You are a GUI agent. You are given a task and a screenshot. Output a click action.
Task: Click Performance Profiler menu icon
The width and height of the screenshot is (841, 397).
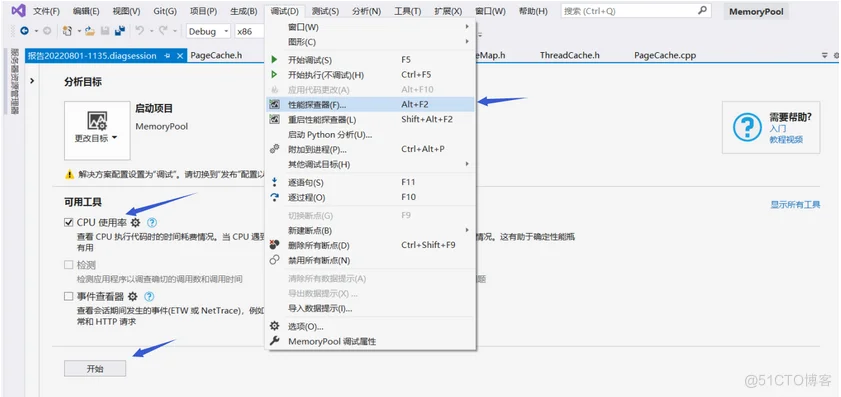[x=275, y=105]
